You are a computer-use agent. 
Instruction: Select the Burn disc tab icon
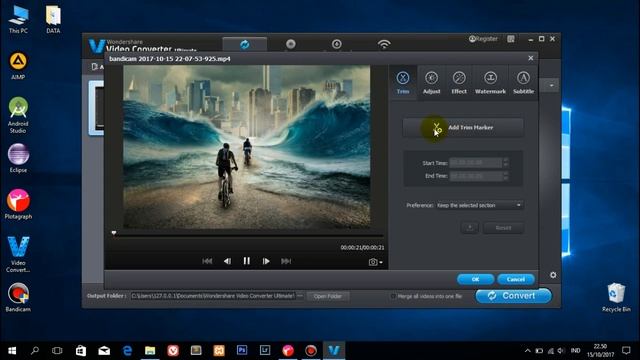tap(291, 44)
